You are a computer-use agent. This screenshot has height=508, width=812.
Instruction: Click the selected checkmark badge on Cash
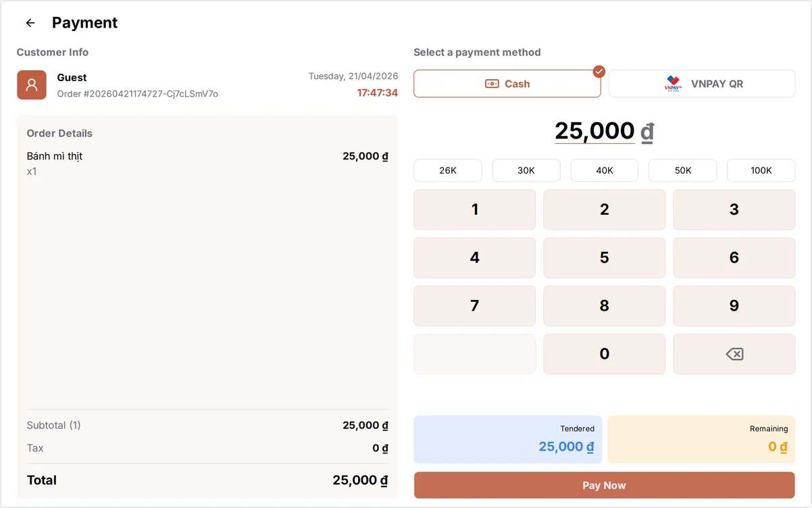[599, 72]
